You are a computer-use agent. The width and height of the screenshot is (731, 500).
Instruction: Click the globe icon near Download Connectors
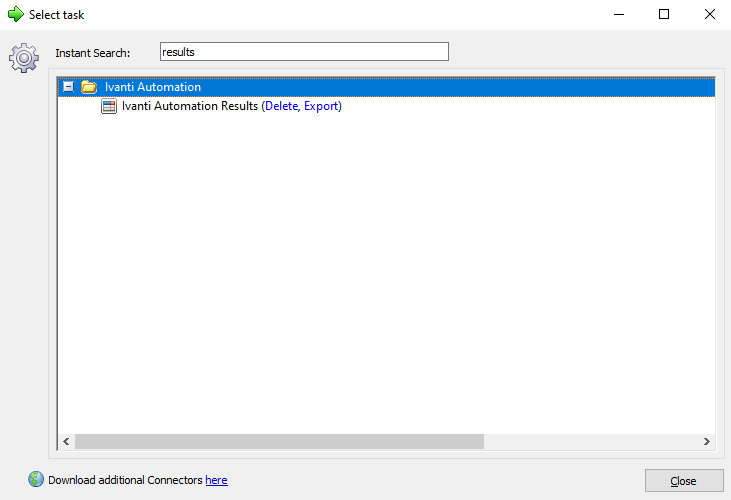36,479
